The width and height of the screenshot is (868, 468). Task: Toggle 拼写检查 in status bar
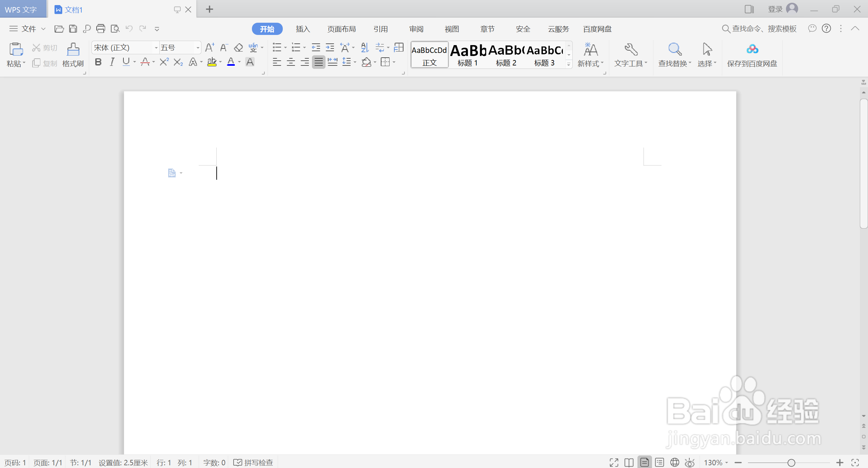(253, 463)
